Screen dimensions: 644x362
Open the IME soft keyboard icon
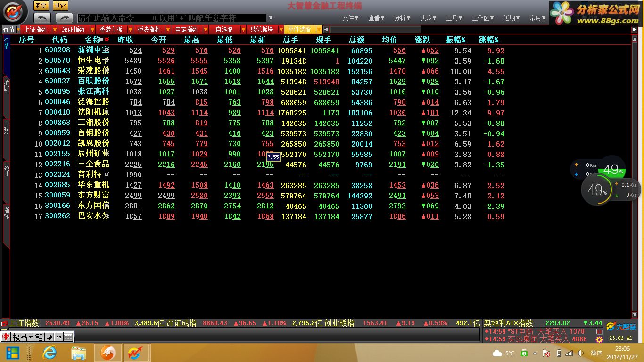pos(68,337)
